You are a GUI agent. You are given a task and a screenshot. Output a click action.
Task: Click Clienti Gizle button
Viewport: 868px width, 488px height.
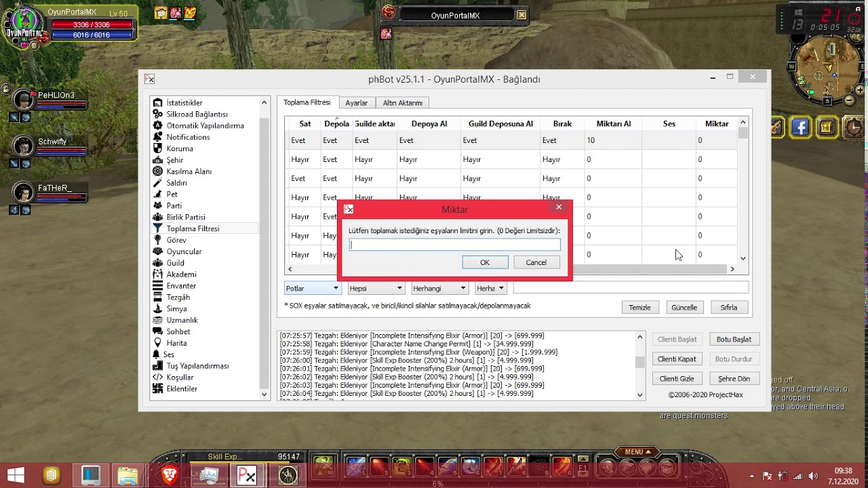[677, 378]
